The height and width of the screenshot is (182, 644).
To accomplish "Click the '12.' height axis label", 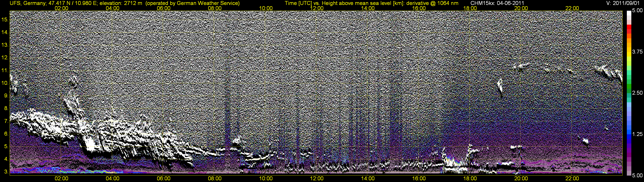I will point(5,58).
